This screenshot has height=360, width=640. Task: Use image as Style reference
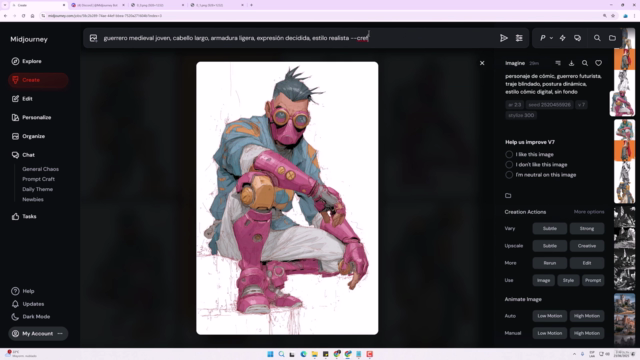(568, 280)
